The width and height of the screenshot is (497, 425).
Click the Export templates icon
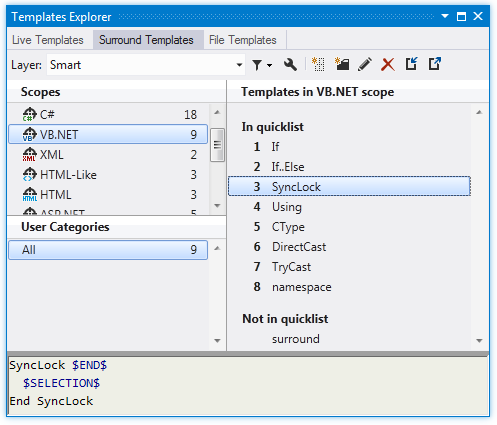[x=435, y=64]
